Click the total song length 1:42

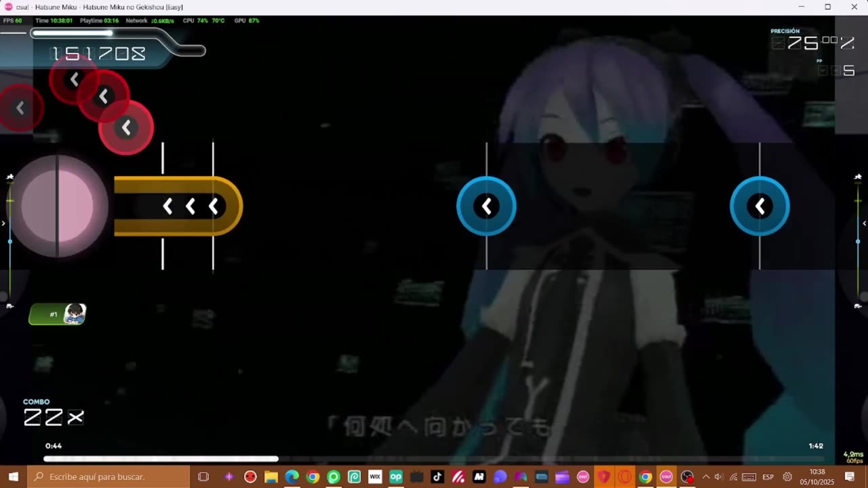816,446
